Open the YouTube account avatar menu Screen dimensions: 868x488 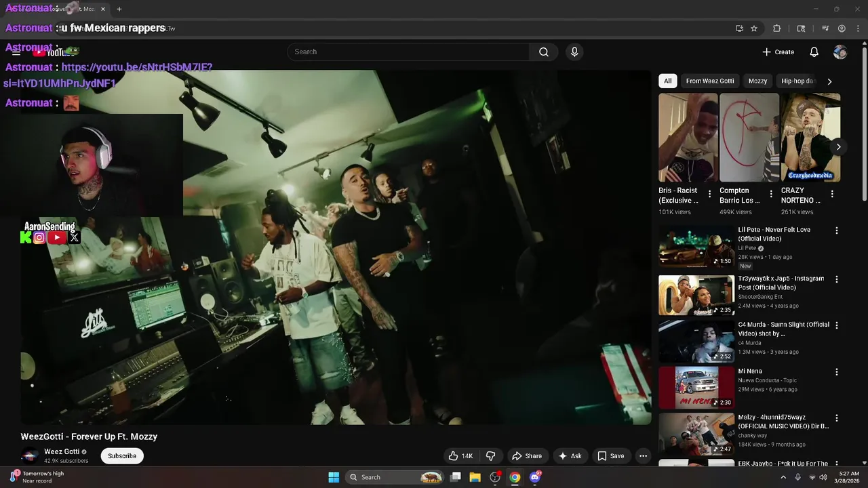click(x=840, y=52)
